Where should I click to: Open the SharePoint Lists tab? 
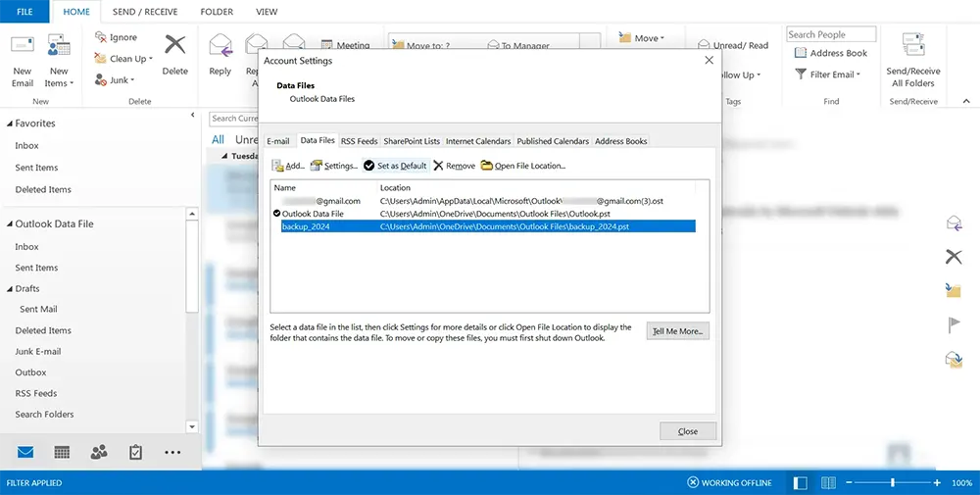pyautogui.click(x=412, y=141)
